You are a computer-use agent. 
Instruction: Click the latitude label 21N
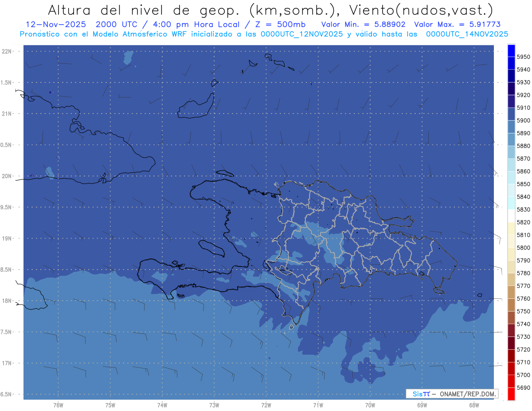[7, 114]
